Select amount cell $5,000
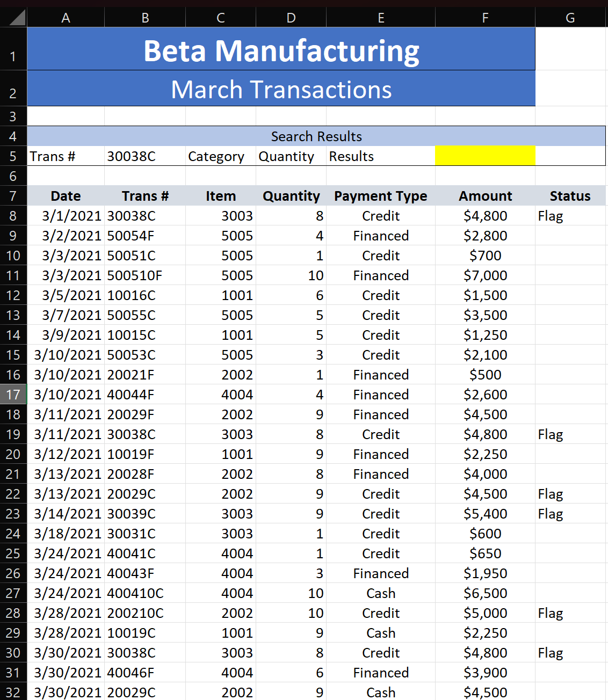 [x=485, y=613]
